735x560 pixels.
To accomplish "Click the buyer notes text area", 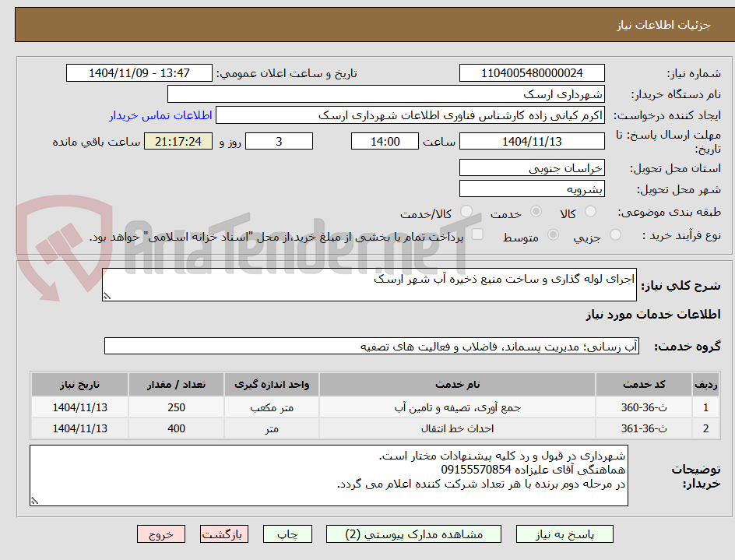I will (x=329, y=476).
